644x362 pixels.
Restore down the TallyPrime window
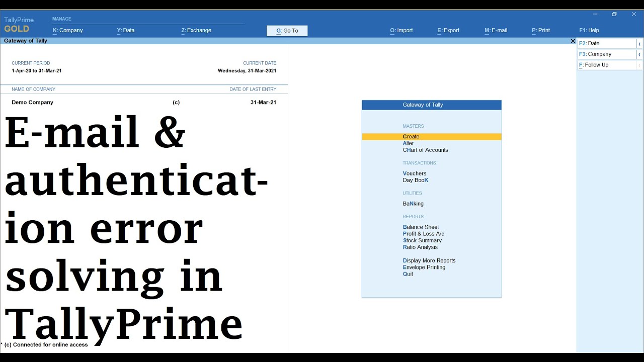click(x=614, y=14)
